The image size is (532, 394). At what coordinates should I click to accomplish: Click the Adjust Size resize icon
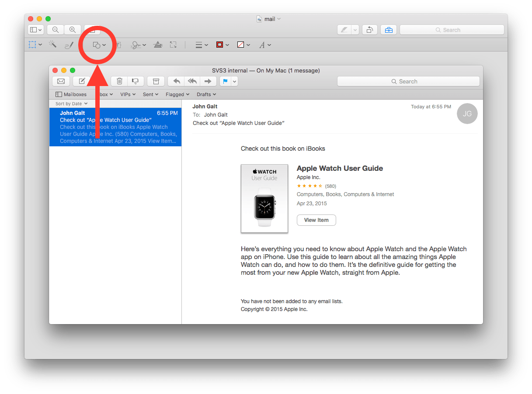[173, 44]
